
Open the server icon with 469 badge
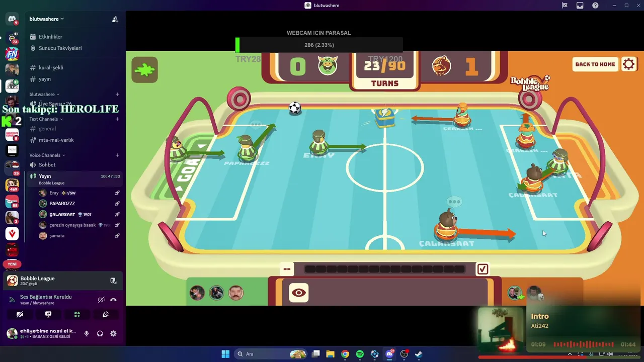click(x=12, y=185)
